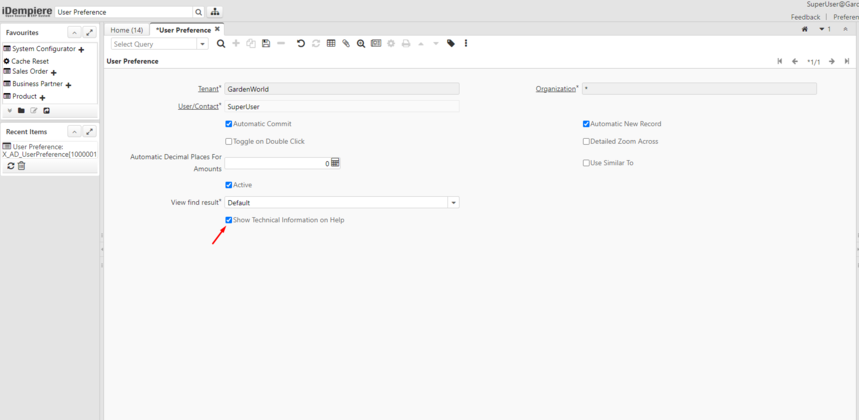Expand the Select Query combo box

pyautogui.click(x=203, y=44)
